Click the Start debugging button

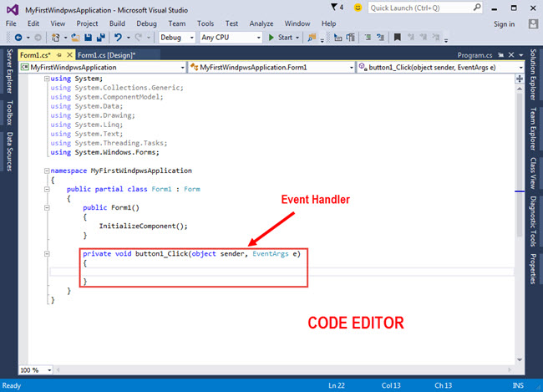[x=281, y=38]
